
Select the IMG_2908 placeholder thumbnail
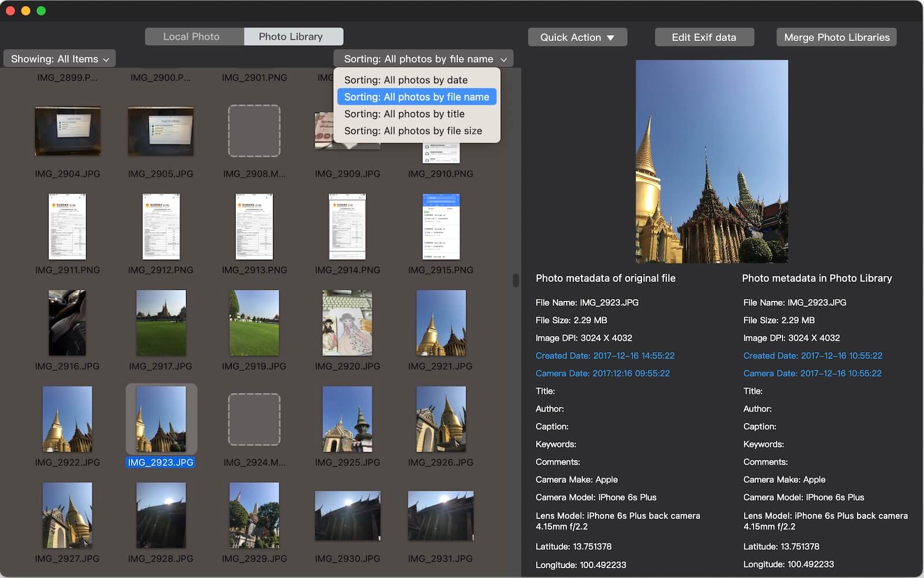click(254, 131)
